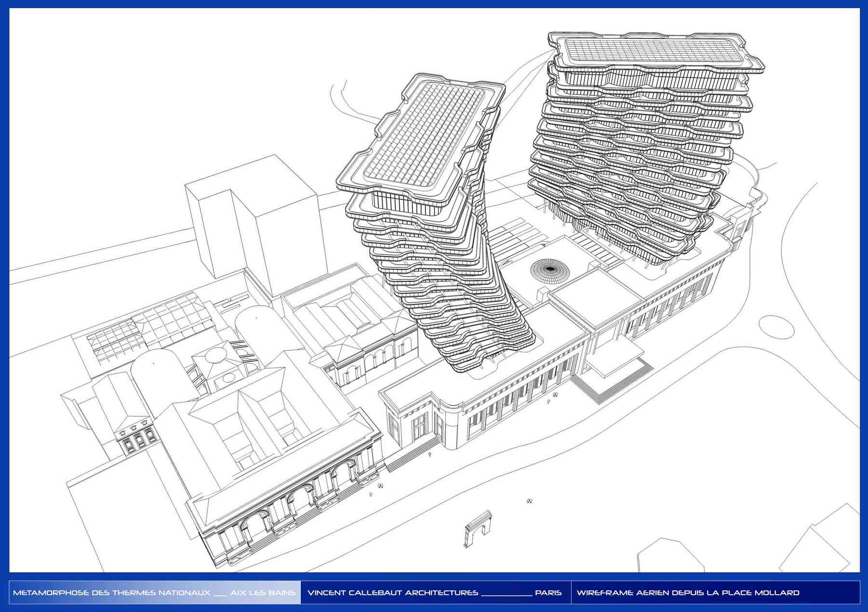Select the octagonal pavilion roof with circle
868x612 pixels.
click(x=215, y=355)
